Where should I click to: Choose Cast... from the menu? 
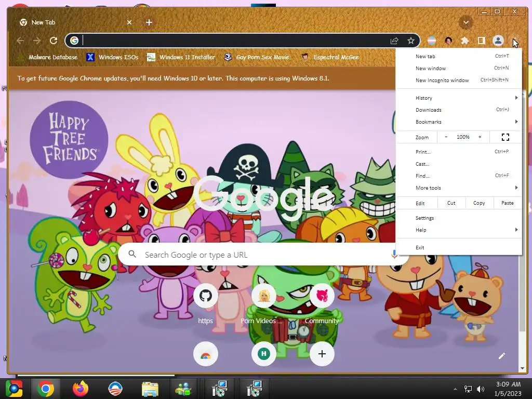pos(459,164)
